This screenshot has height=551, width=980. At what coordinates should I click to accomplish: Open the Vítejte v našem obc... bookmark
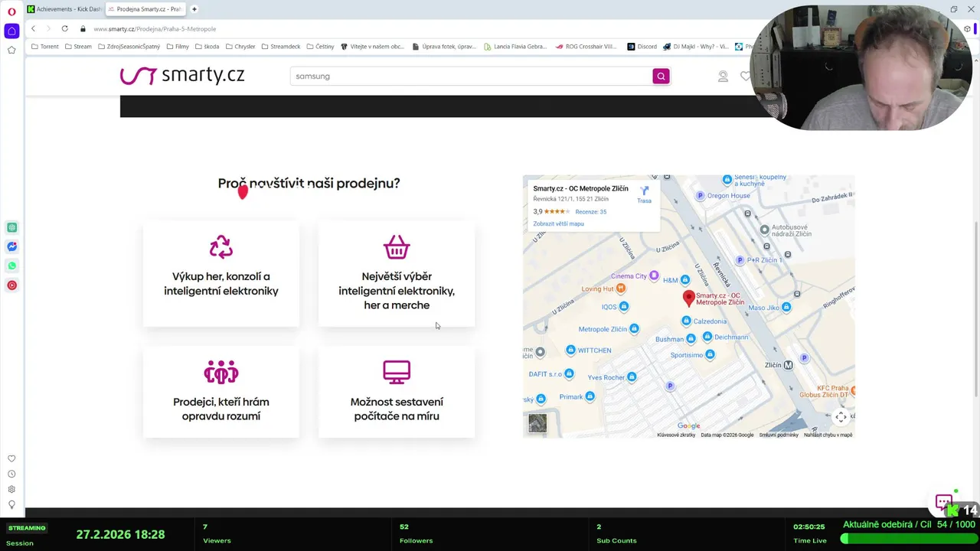(x=372, y=47)
